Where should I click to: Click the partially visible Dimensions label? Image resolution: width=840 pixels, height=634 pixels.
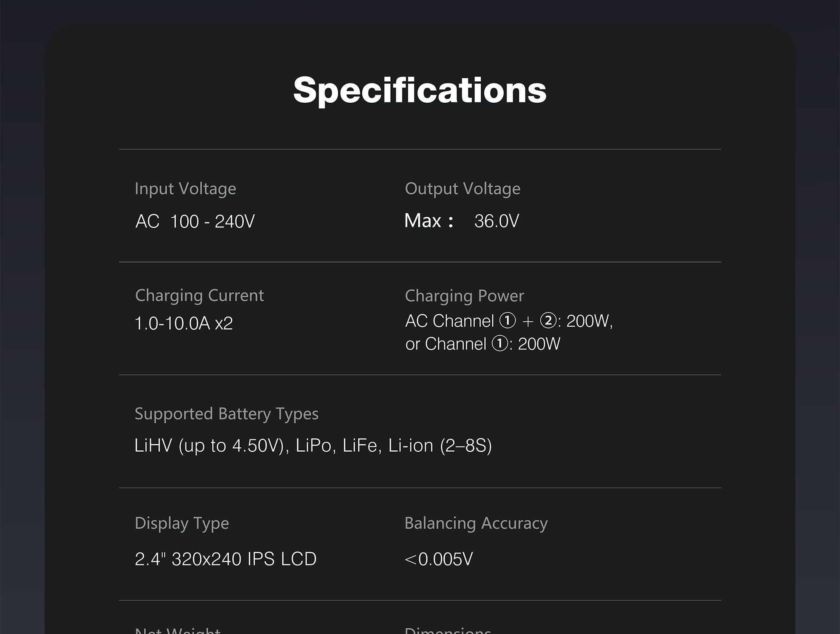pos(448,630)
